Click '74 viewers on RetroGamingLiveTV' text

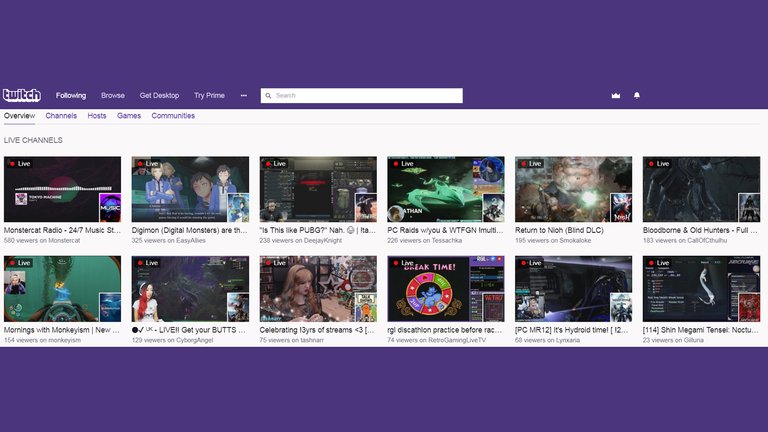436,340
